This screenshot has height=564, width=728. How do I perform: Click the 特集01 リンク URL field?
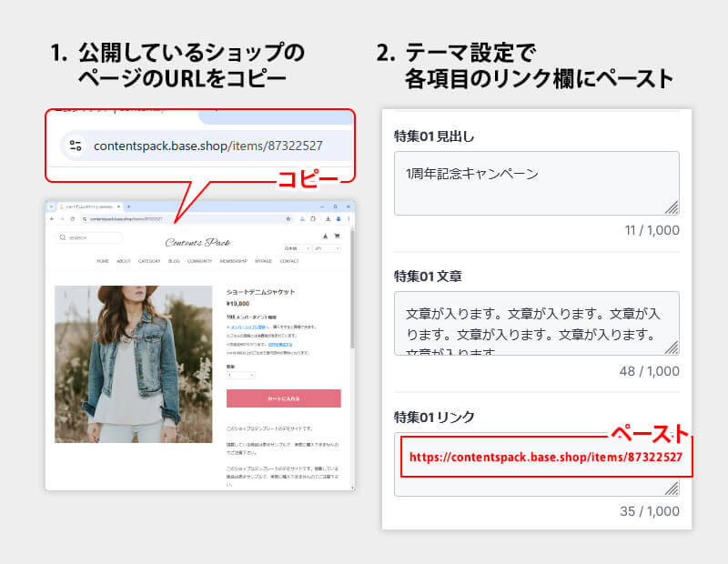[537, 464]
